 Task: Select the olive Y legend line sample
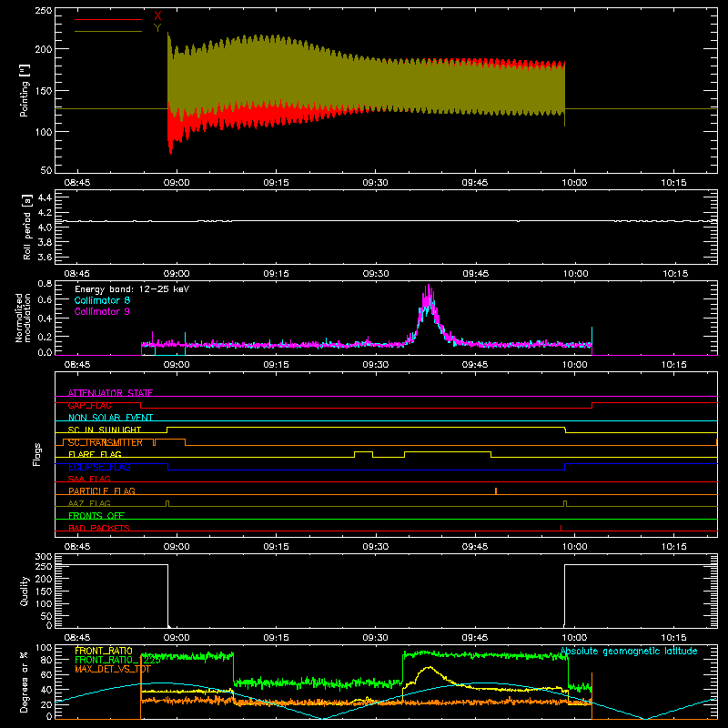108,31
